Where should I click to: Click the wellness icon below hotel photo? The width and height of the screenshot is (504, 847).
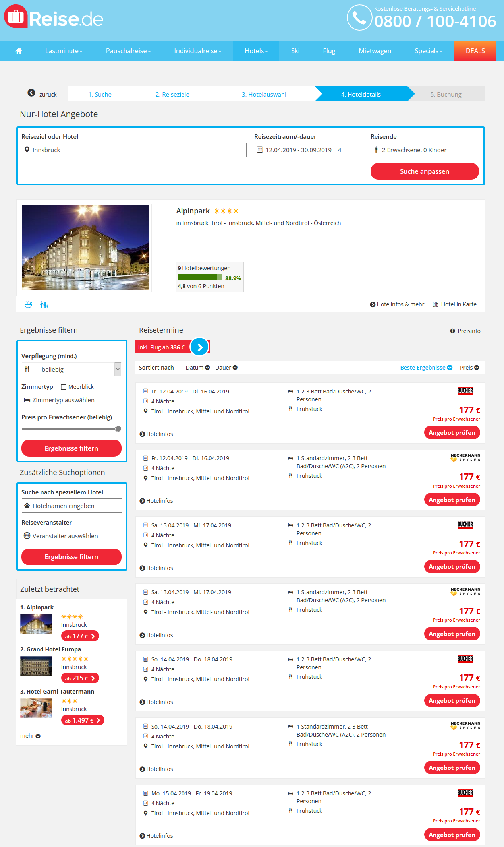[x=28, y=304]
